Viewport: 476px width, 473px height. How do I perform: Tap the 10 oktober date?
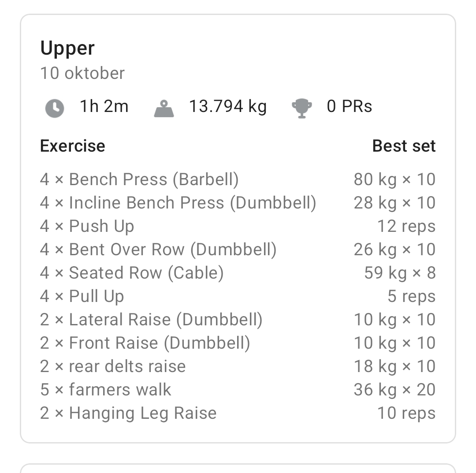point(82,73)
